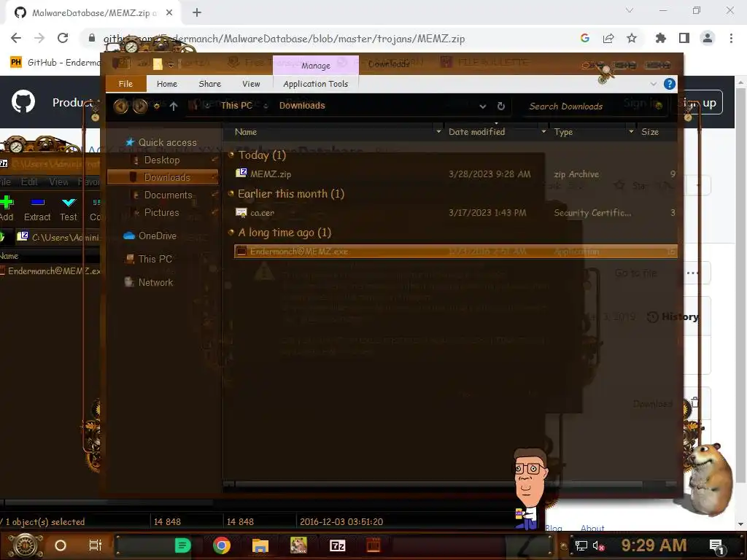Open Chrome three-dot menu
The image size is (747, 560).
731,38
